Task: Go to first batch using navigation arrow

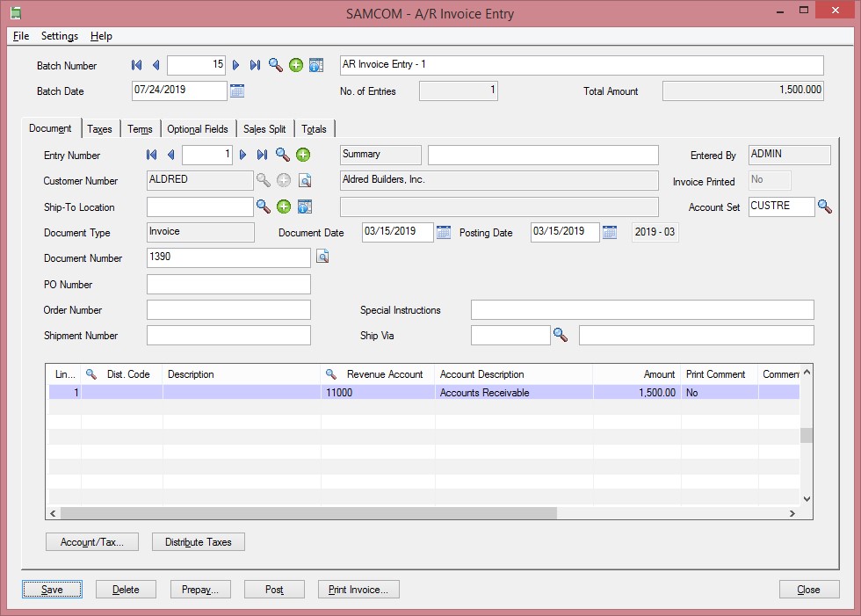Action: pyautogui.click(x=136, y=65)
